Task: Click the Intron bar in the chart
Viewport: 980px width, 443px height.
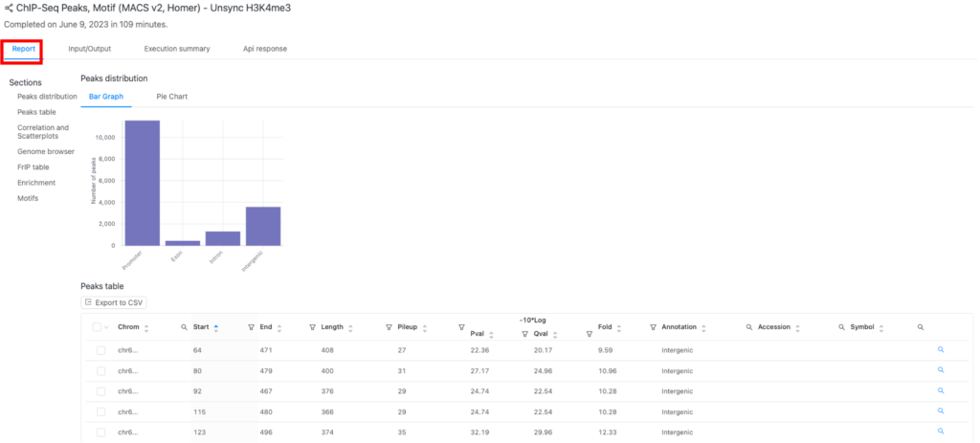Action: [x=223, y=238]
